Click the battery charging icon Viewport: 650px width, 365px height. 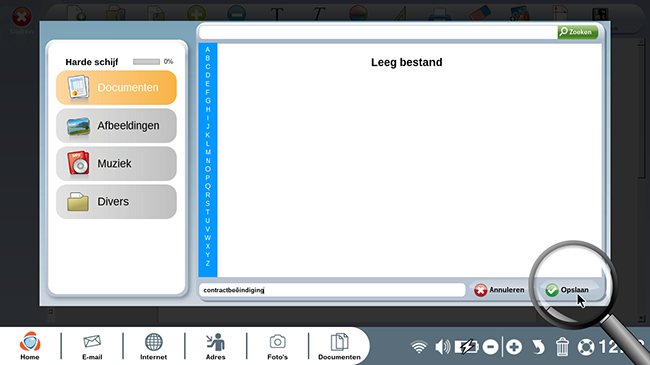pos(466,347)
